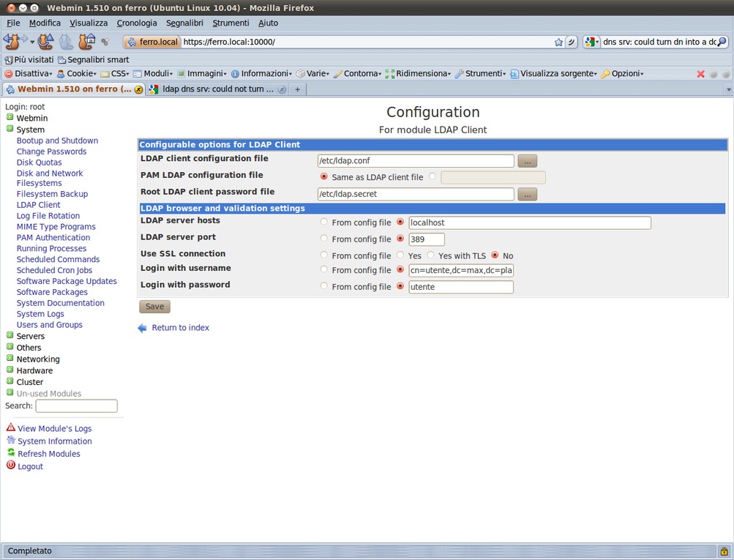Go back with the cat Back button

pos(12,42)
